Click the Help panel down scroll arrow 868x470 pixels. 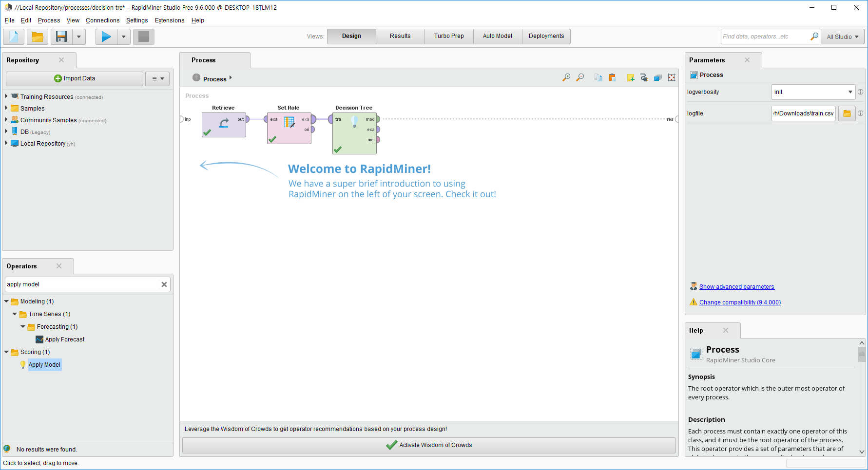(862, 452)
